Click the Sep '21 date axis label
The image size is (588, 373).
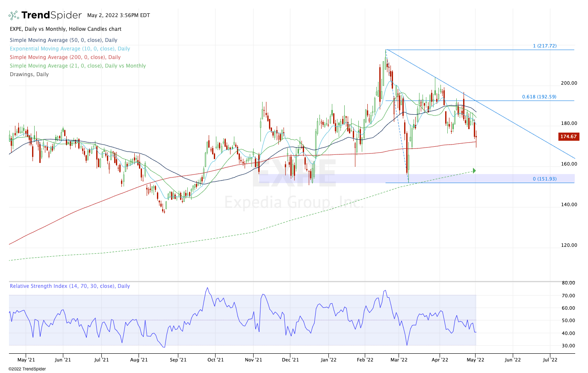pyautogui.click(x=178, y=360)
